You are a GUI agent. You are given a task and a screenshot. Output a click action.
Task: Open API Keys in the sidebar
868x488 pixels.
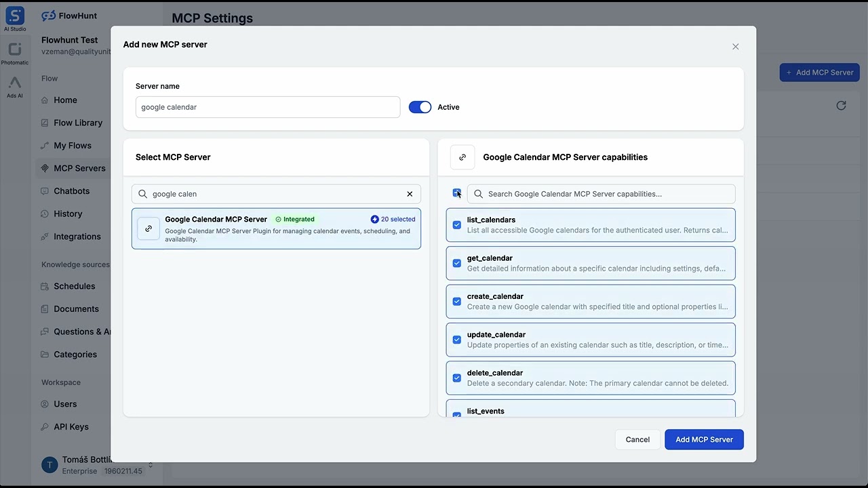[x=71, y=427]
